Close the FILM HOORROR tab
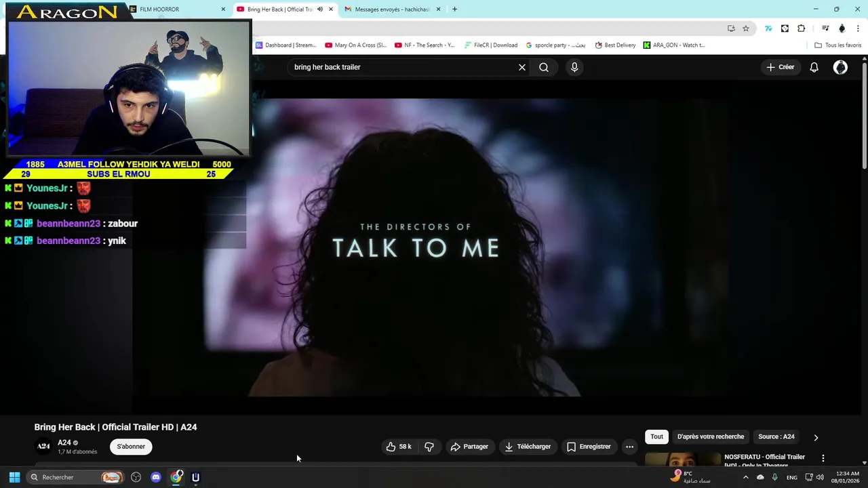The image size is (868, 488). coord(223,9)
